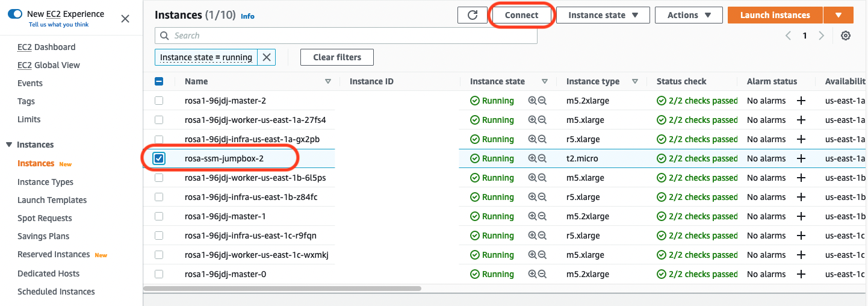Add alarm for rosa1-96jdj-infra-us-east-1a-gx2pb
Screen dimensions: 868x306
tap(801, 139)
